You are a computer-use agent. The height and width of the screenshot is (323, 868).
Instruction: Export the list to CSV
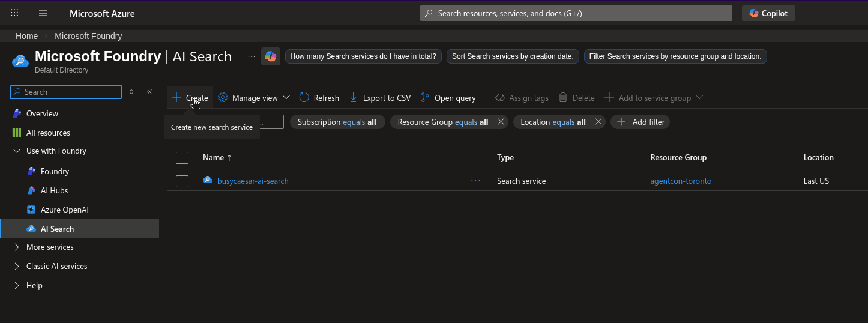click(380, 98)
